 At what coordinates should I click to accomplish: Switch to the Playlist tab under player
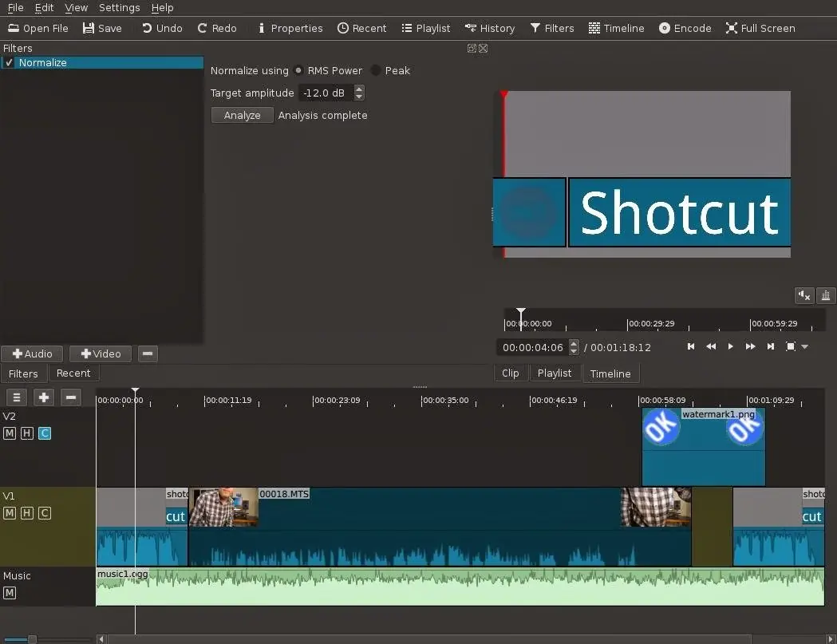tap(554, 373)
